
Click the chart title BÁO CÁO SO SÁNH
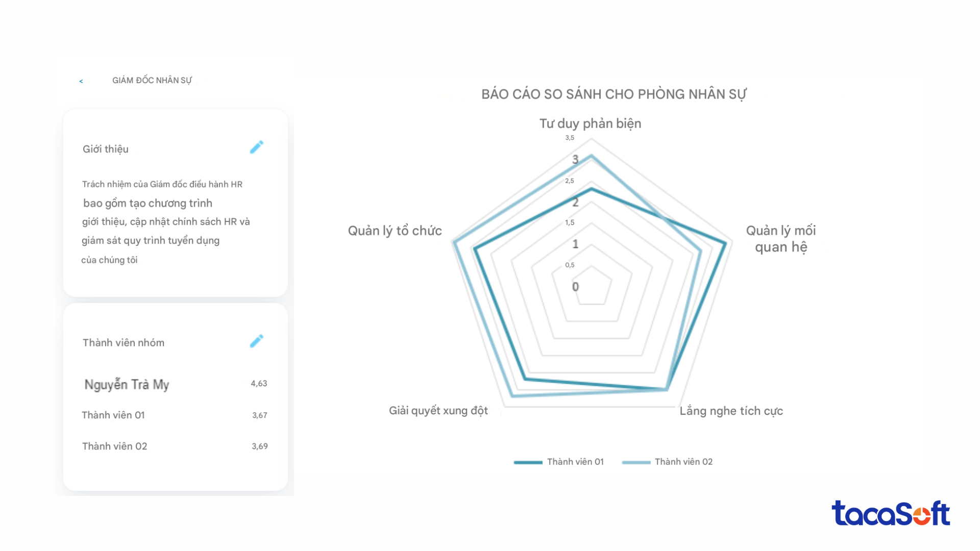614,94
